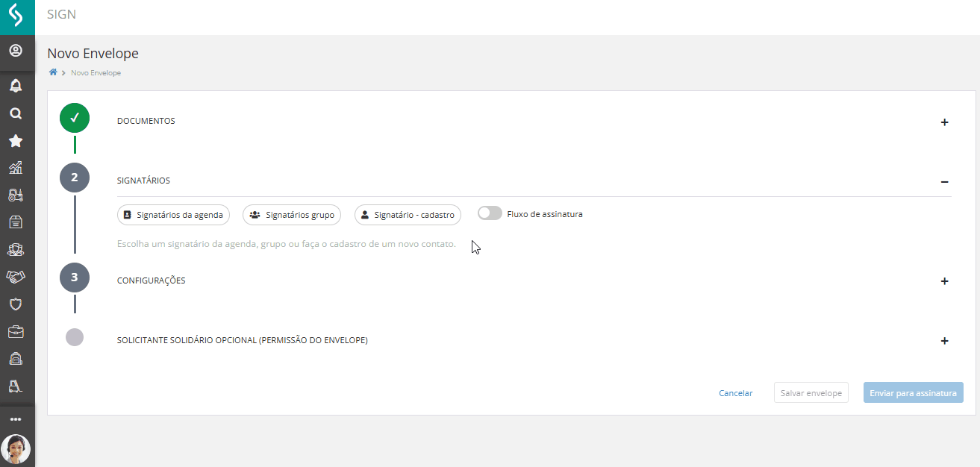
Task: Open the chart analytics sidebar icon
Action: click(16, 168)
